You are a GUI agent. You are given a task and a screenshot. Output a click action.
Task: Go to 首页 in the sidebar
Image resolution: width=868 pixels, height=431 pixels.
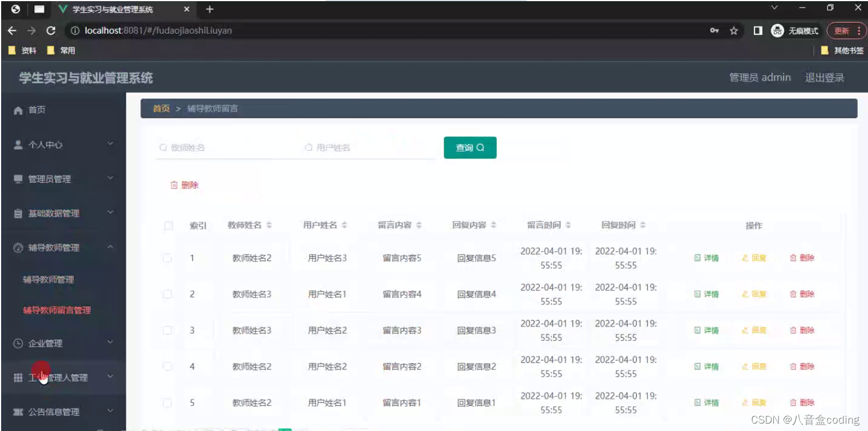(x=63, y=110)
